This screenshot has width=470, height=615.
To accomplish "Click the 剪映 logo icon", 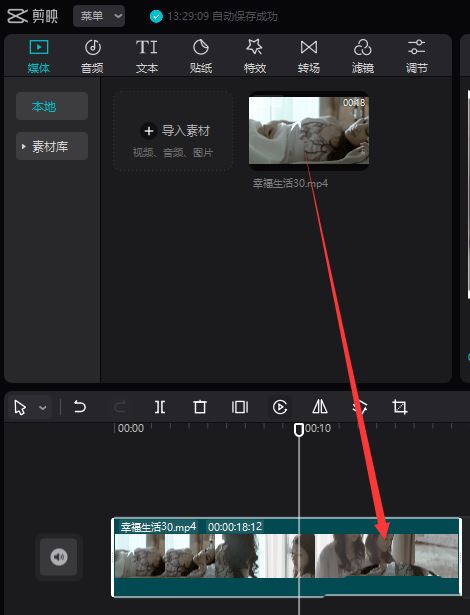I will coord(17,16).
